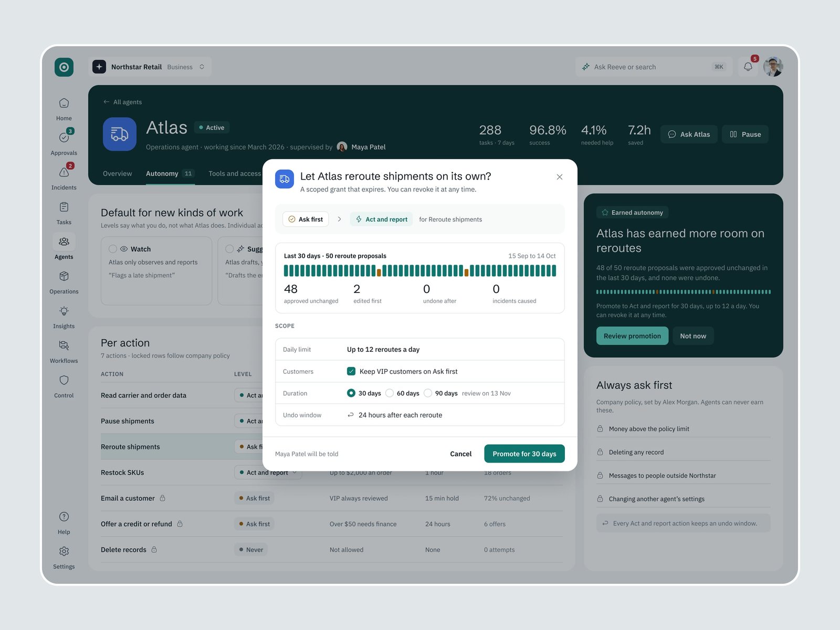Select the Agents sidebar icon
The height and width of the screenshot is (630, 840).
64,242
